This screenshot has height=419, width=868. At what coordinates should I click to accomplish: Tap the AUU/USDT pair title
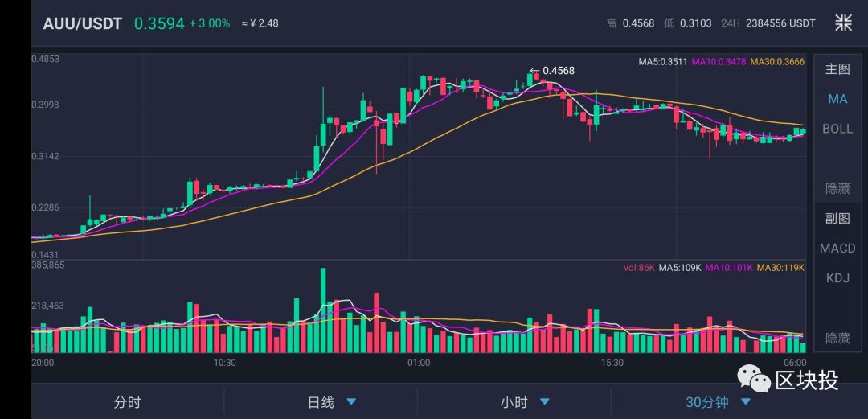coord(83,23)
